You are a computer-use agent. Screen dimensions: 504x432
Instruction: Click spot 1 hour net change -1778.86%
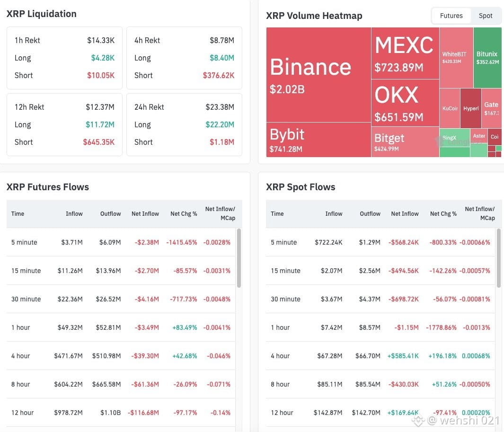tap(442, 327)
